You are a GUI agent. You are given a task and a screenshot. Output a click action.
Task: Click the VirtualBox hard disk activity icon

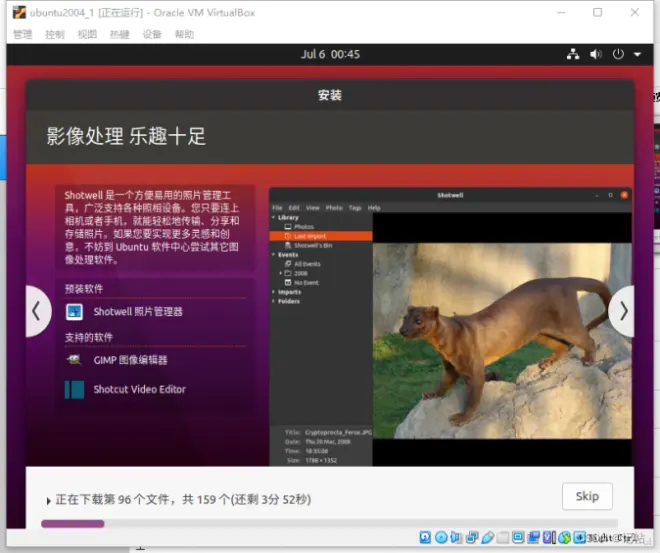pos(425,537)
